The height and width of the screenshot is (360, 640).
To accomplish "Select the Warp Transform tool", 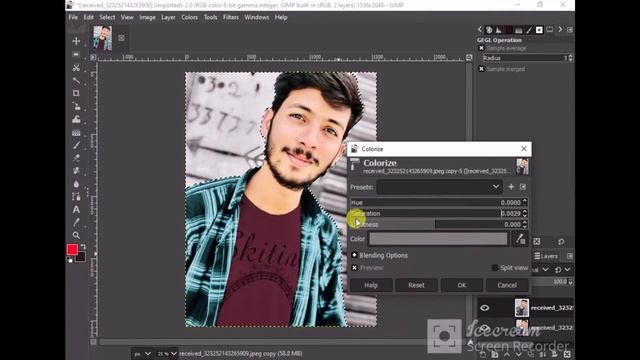I will point(76,119).
